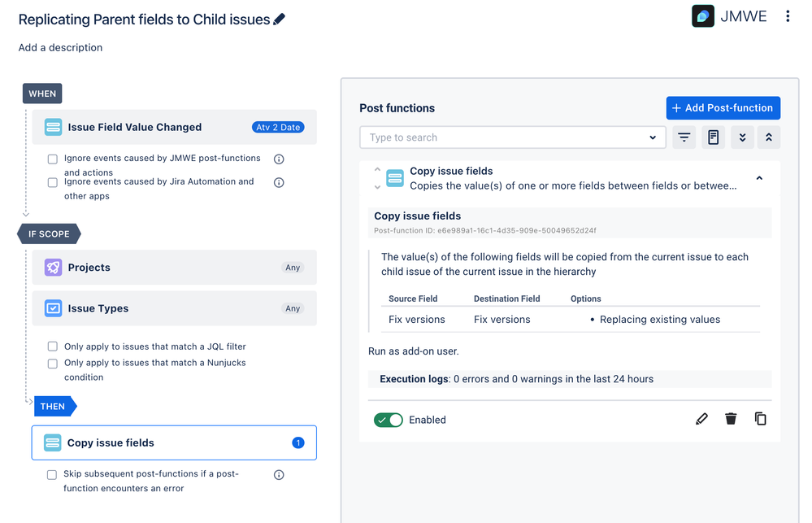
Task: Collapse all post-functions with double chevron up
Action: [x=768, y=137]
